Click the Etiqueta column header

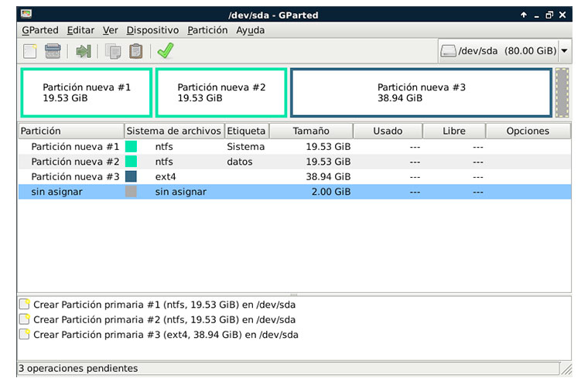point(247,131)
